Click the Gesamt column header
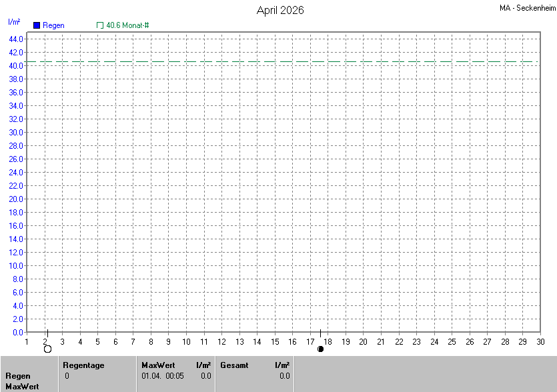 click(x=233, y=365)
